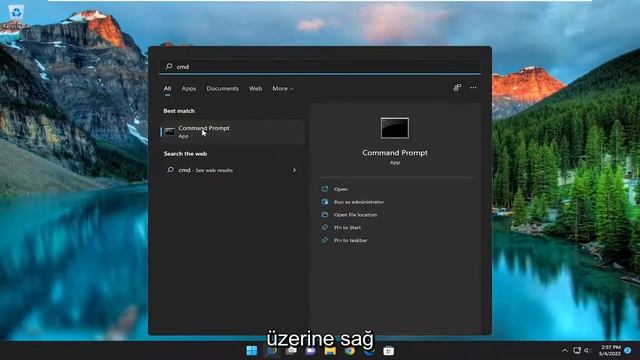Click the Open file location folder icon
This screenshot has width=640, height=360.
click(325, 215)
